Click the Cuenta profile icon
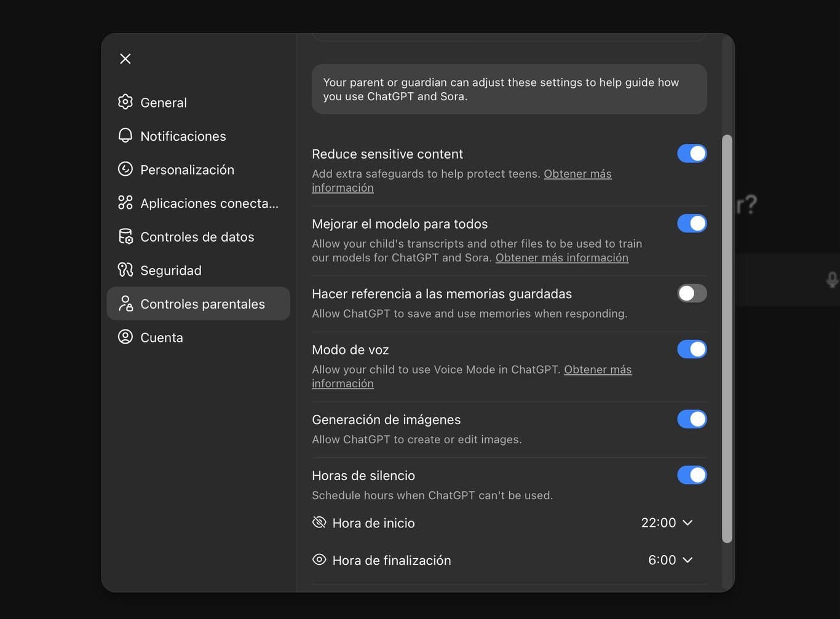The height and width of the screenshot is (619, 840). click(x=125, y=337)
